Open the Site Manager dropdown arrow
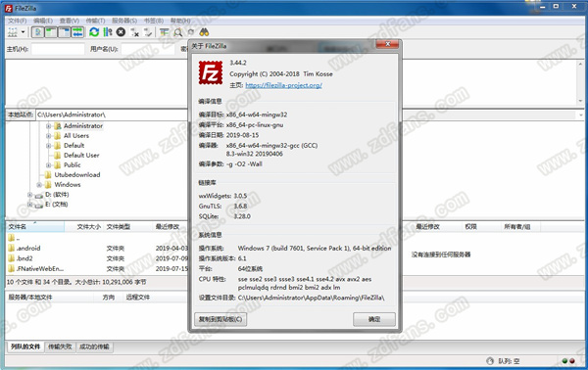588x370 pixels. (23, 32)
